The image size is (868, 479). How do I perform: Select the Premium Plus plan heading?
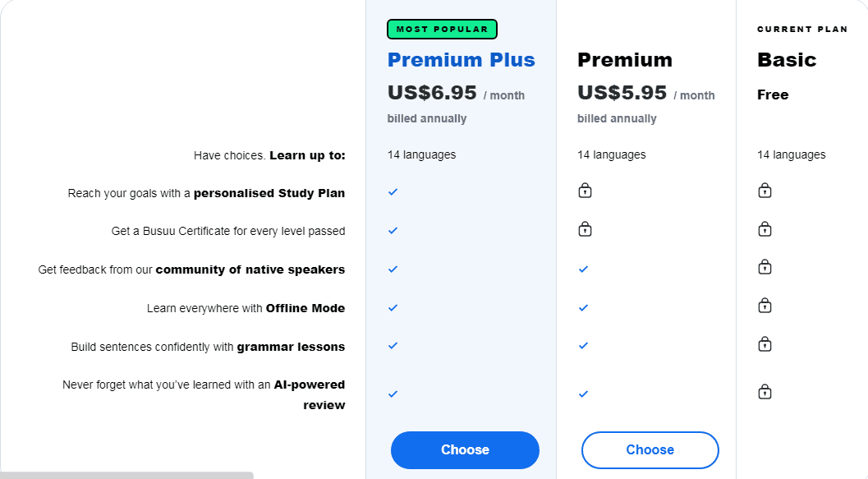[461, 60]
